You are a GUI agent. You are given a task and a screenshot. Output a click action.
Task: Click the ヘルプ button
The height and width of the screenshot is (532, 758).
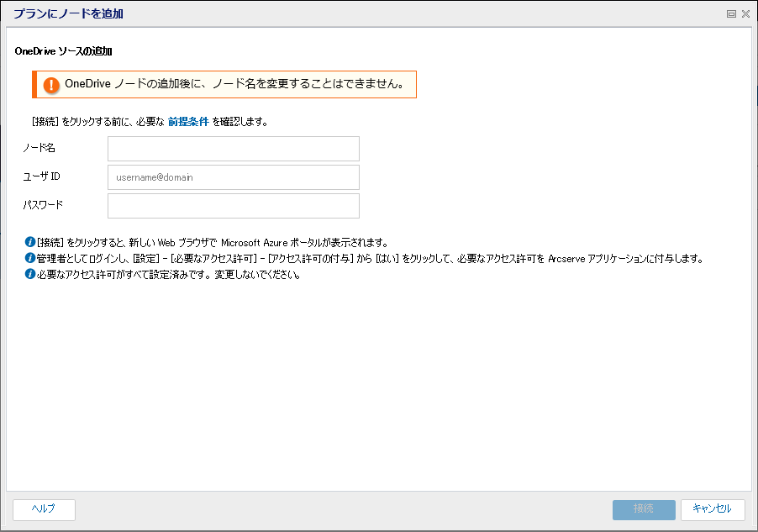pyautogui.click(x=44, y=510)
